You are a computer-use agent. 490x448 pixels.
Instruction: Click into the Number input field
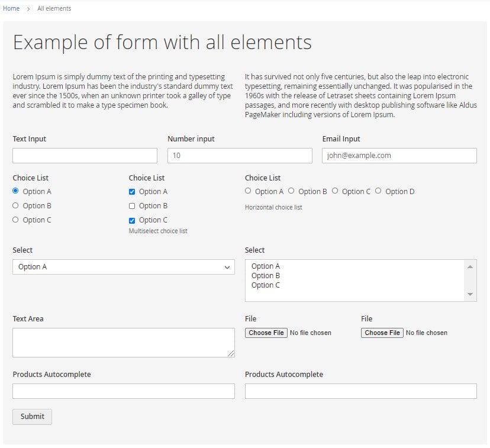pos(240,156)
